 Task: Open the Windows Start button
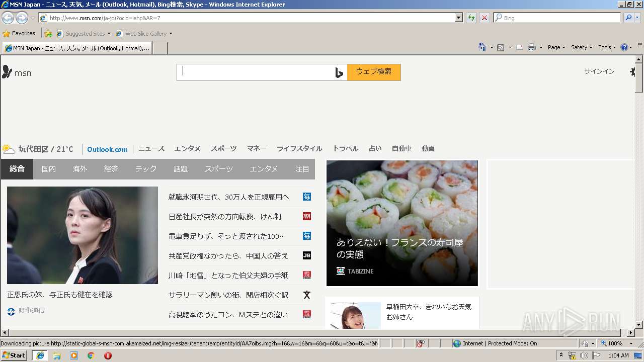[14, 355]
